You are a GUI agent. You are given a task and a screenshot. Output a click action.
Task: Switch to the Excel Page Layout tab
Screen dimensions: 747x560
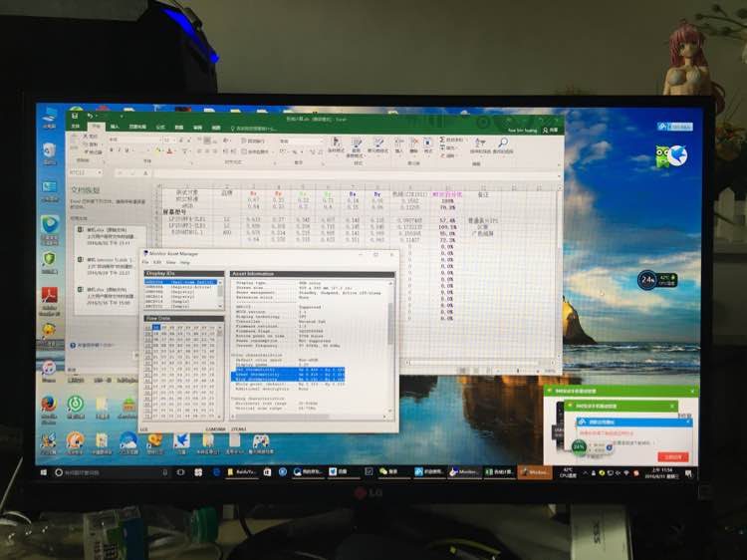(137, 127)
